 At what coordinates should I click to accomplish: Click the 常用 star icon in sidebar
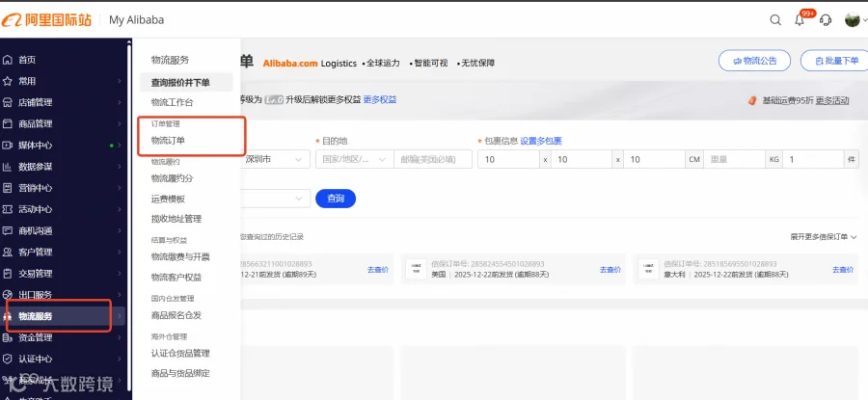point(7,81)
